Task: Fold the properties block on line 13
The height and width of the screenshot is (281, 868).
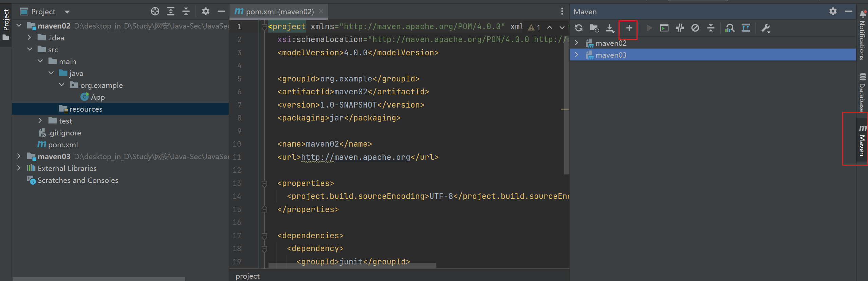Action: (264, 184)
